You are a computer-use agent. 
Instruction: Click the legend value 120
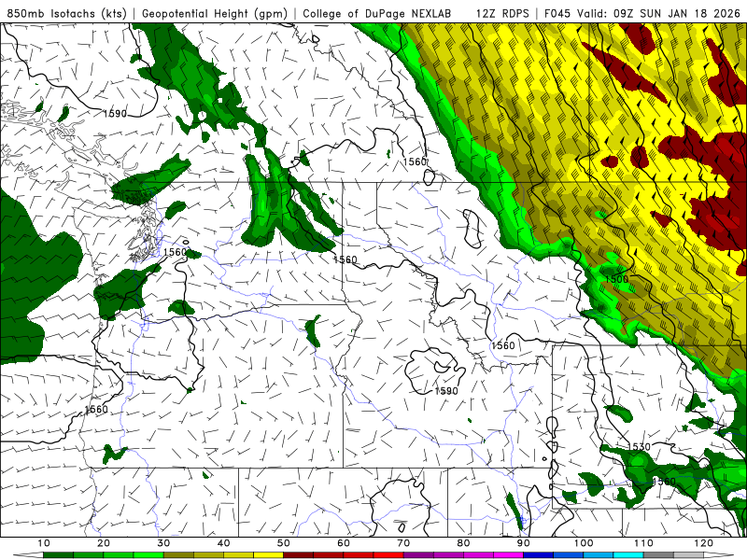point(704,543)
